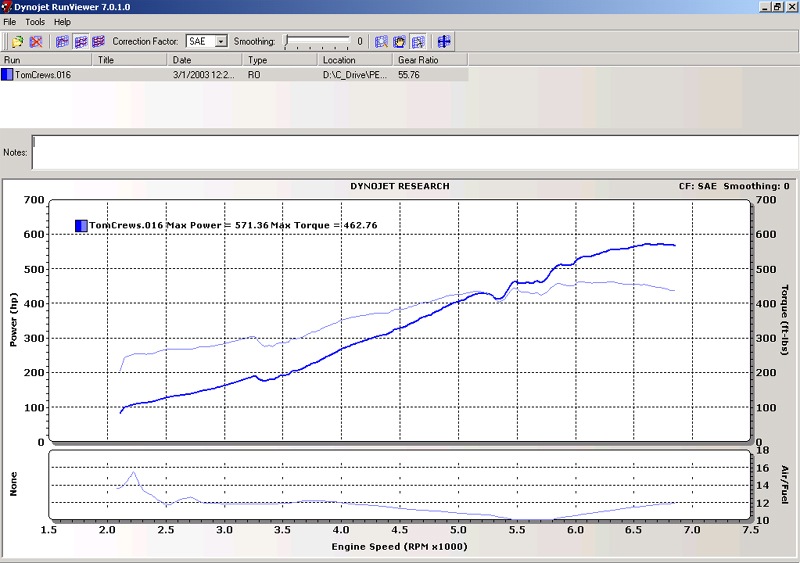Select the first blue graph view icon
Viewport: 800px width, 563px height.
point(62,41)
